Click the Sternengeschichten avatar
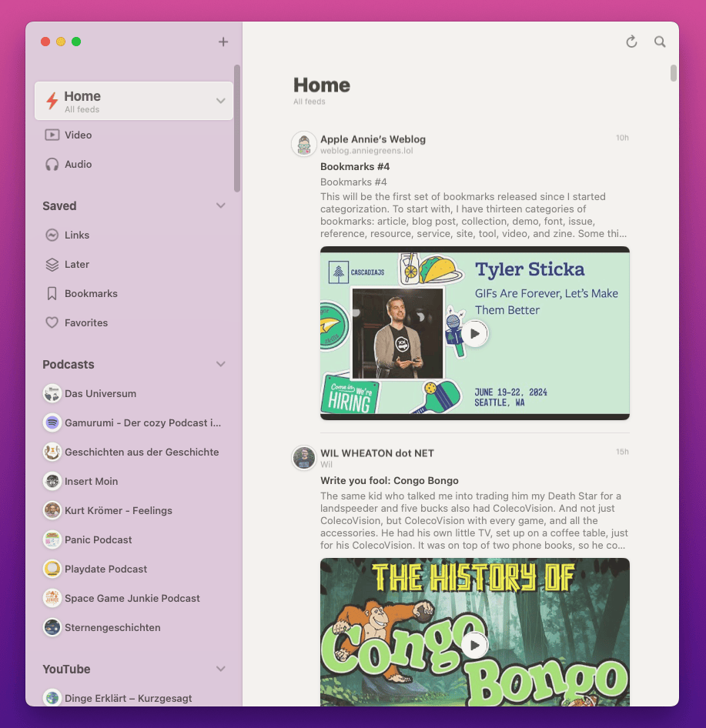The width and height of the screenshot is (706, 728). tap(52, 628)
